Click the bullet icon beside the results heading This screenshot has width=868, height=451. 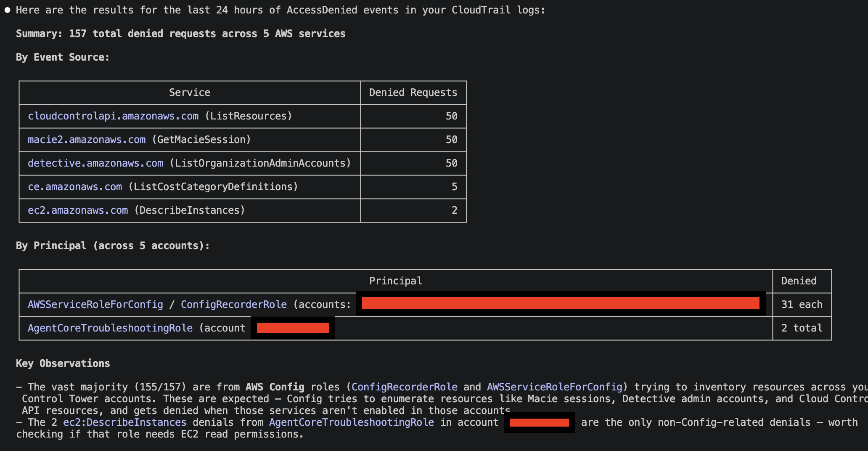[x=7, y=9]
